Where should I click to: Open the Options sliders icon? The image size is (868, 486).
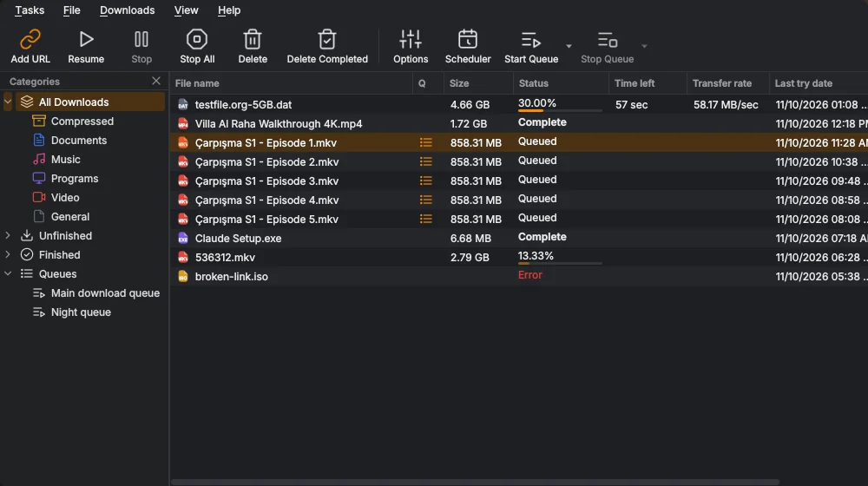tap(411, 39)
